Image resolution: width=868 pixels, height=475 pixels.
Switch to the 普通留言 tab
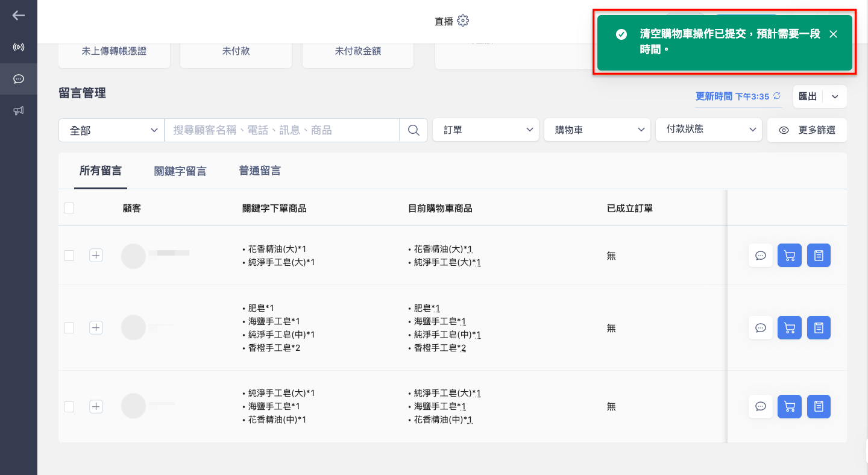coord(260,171)
